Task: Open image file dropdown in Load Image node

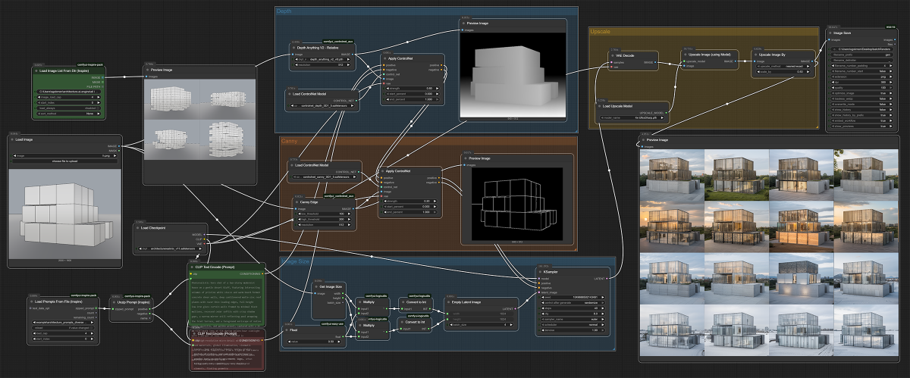Action: pyautogui.click(x=64, y=156)
